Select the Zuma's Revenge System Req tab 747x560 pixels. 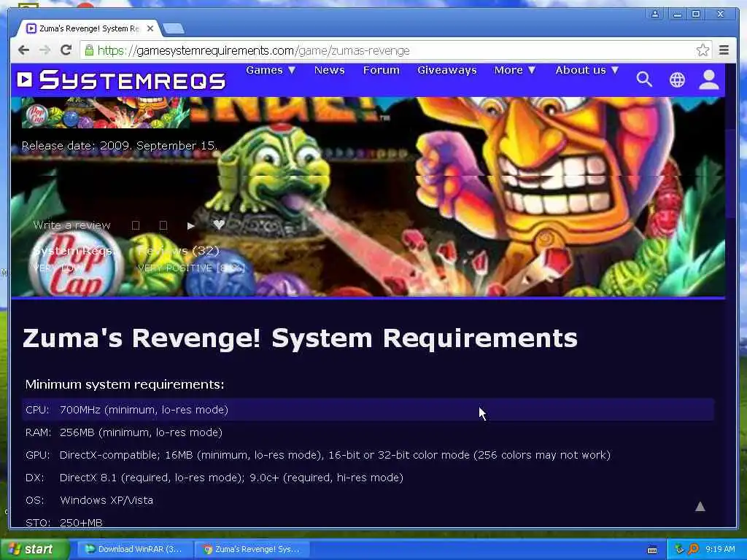88,28
